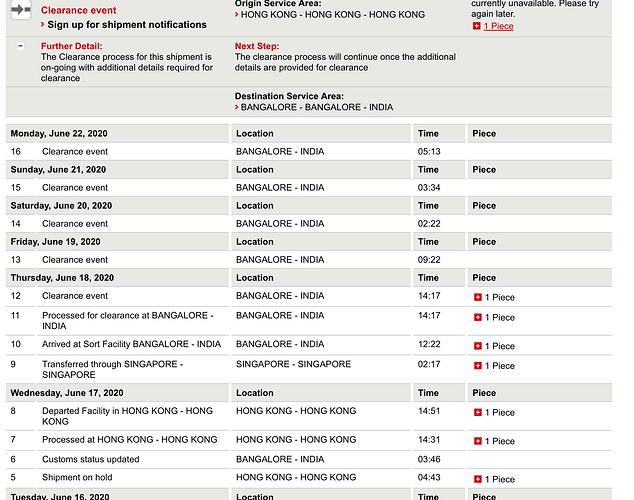634x500 pixels.
Task: Click the time 14:31
Action: pyautogui.click(x=429, y=439)
